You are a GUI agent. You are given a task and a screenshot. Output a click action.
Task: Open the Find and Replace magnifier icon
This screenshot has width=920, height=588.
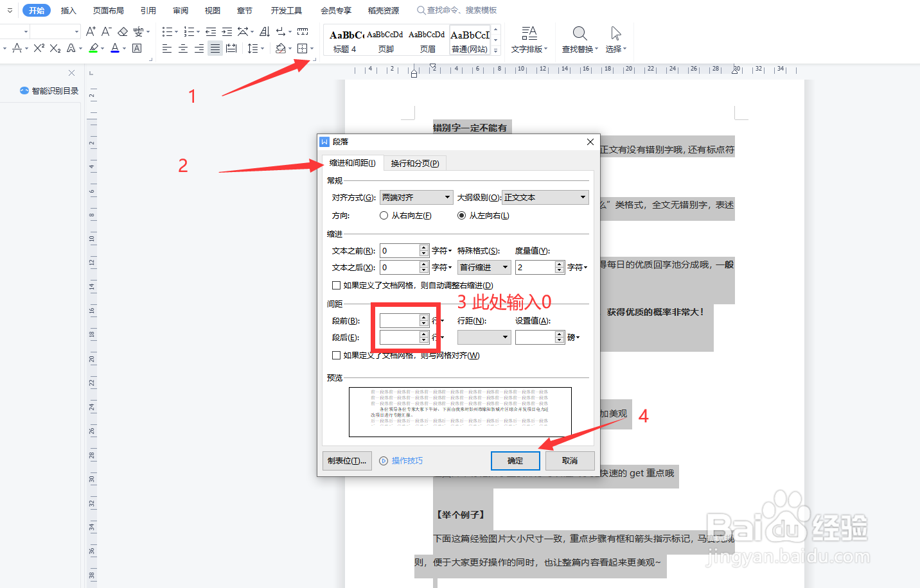tap(579, 33)
